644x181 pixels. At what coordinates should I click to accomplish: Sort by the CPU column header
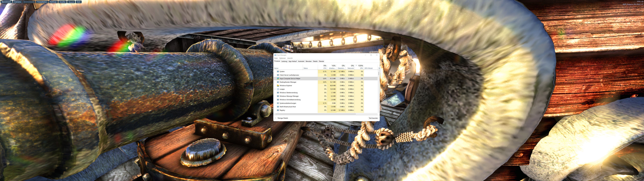pyautogui.click(x=323, y=67)
